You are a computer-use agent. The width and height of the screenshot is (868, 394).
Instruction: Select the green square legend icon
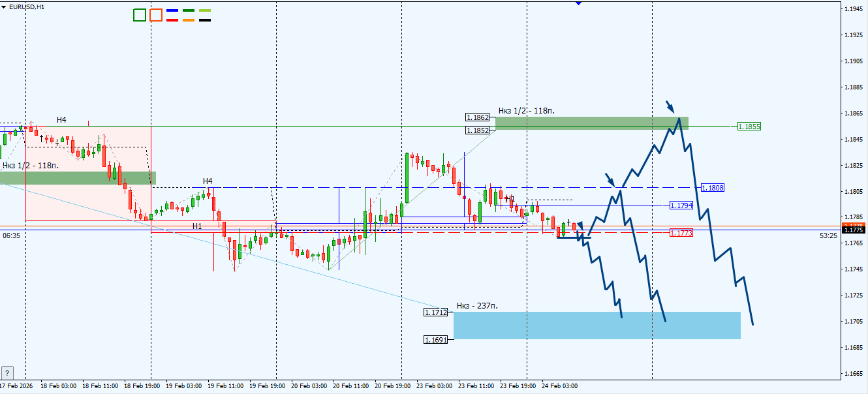point(140,15)
